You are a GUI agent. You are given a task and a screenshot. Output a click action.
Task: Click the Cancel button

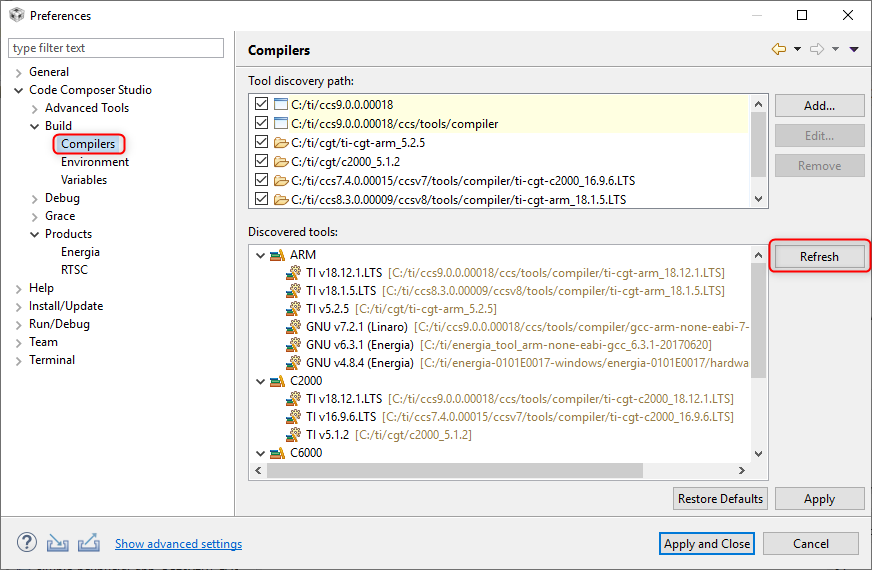(x=810, y=543)
